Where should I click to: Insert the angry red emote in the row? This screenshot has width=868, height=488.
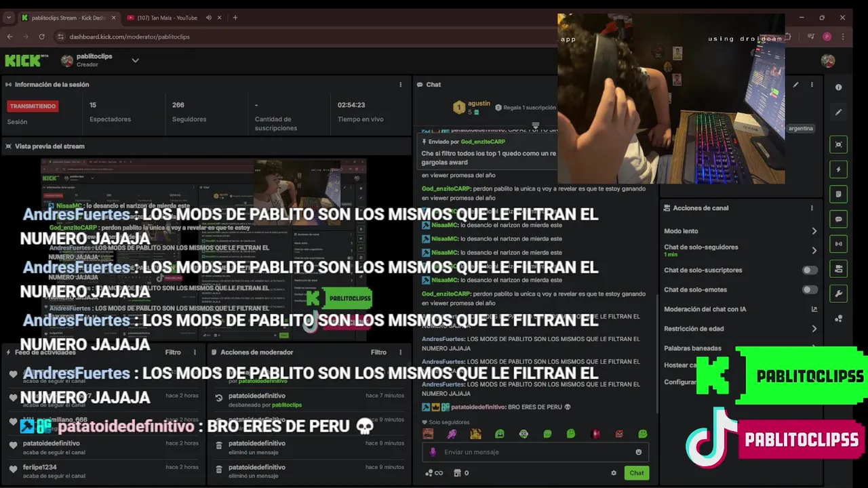pyautogui.click(x=619, y=434)
